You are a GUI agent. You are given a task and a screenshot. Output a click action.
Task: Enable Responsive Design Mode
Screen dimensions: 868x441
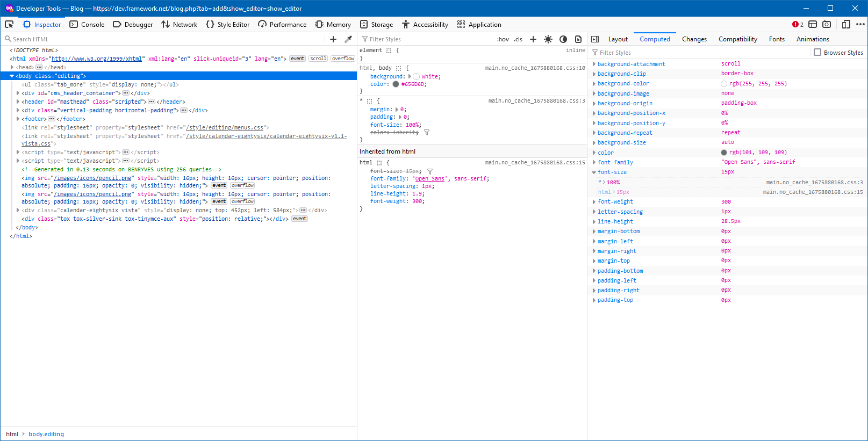(846, 24)
